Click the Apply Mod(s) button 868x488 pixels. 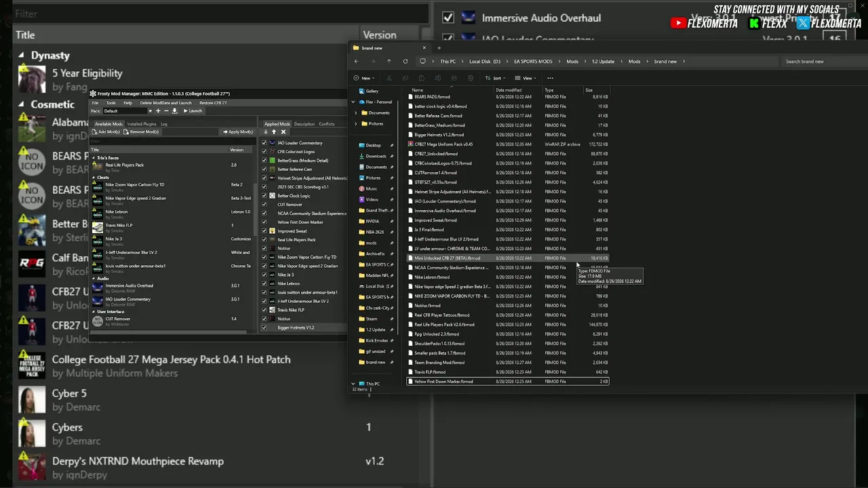pyautogui.click(x=238, y=132)
